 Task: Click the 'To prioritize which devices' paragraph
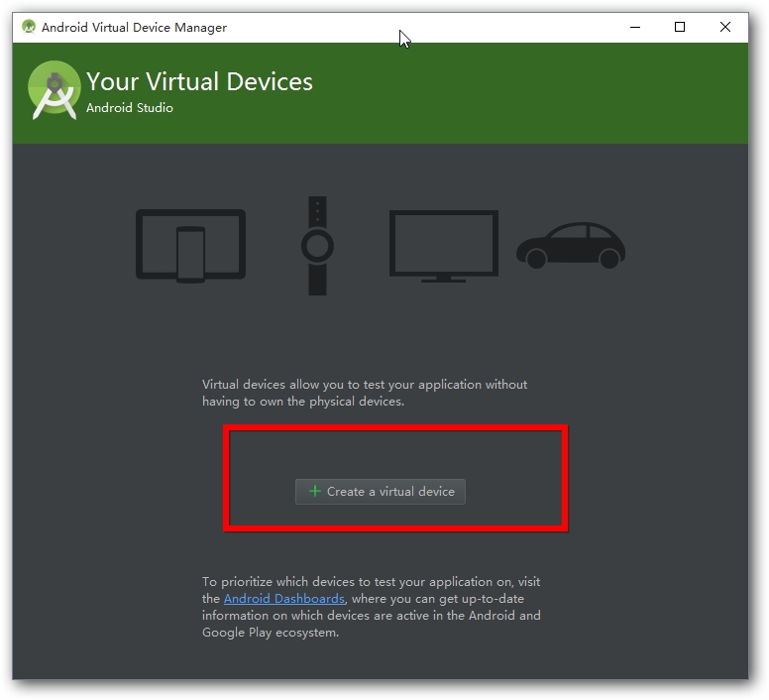tap(372, 607)
